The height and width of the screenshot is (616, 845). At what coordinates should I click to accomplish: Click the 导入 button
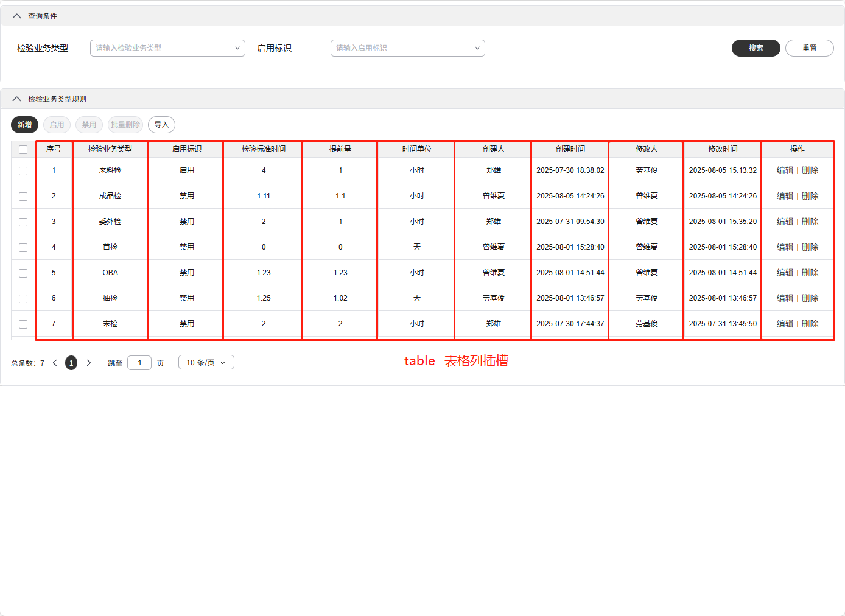coord(161,125)
